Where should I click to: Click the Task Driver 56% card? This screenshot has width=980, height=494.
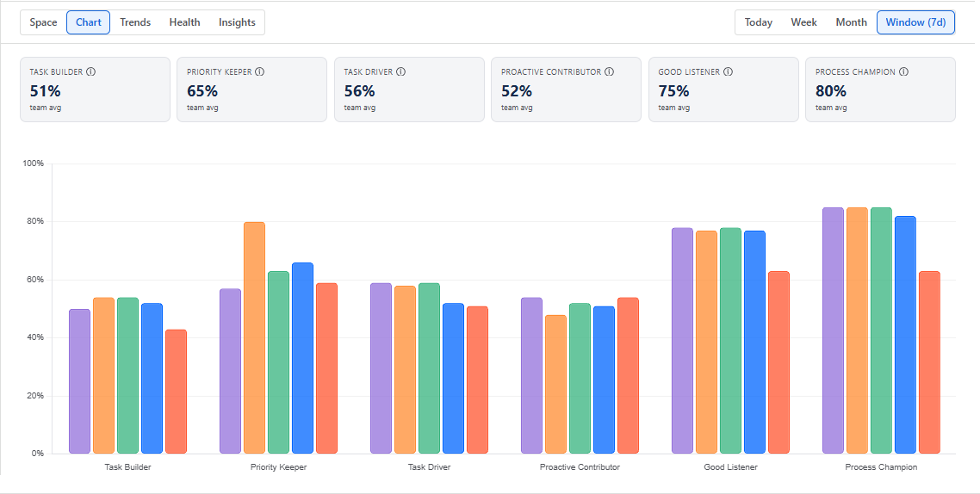tap(409, 90)
